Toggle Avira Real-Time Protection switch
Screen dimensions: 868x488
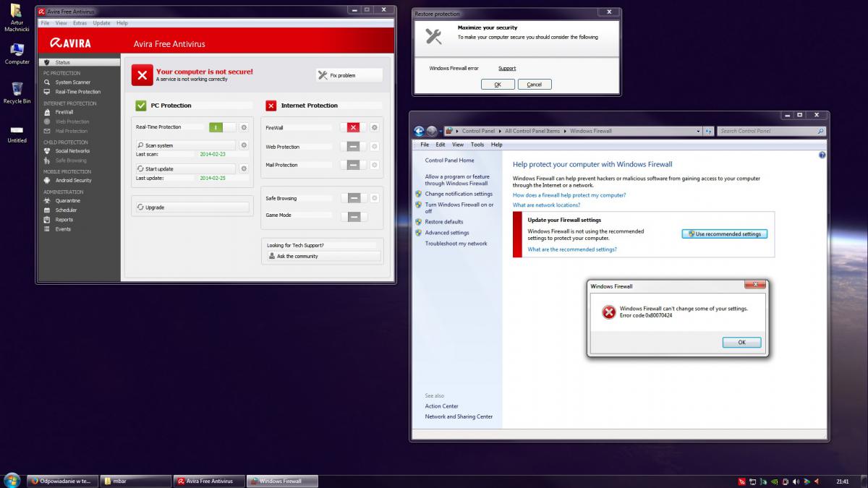[x=223, y=127]
